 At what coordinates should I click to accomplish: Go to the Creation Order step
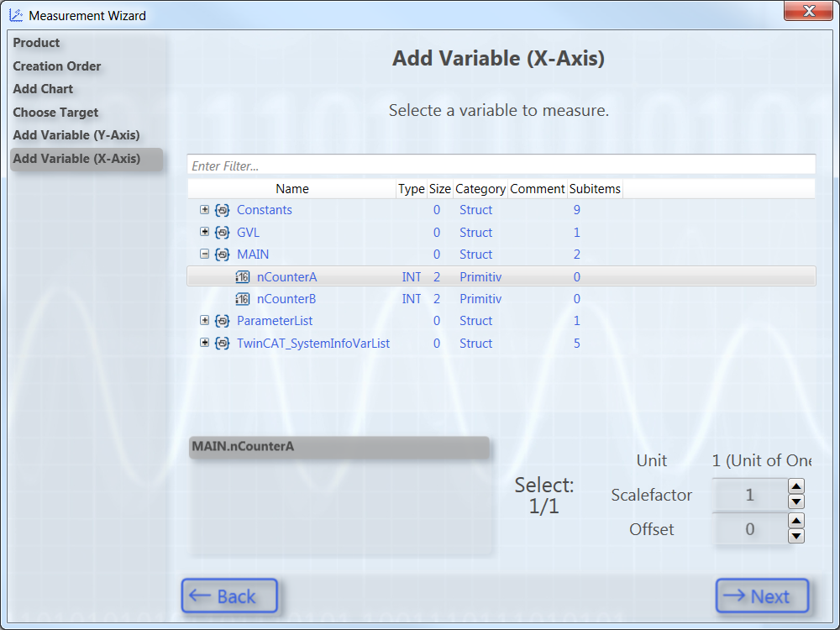[x=57, y=66]
